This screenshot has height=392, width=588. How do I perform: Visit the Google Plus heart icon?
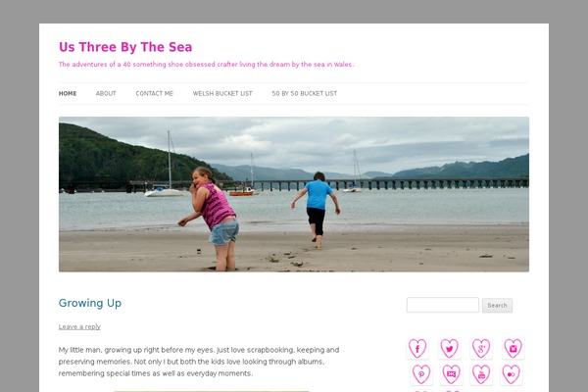point(481,348)
